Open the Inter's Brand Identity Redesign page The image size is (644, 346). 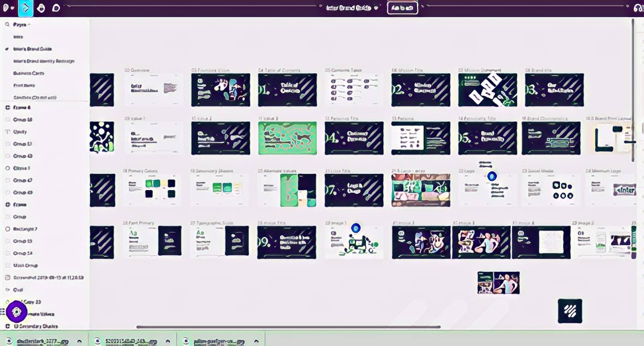click(x=44, y=61)
